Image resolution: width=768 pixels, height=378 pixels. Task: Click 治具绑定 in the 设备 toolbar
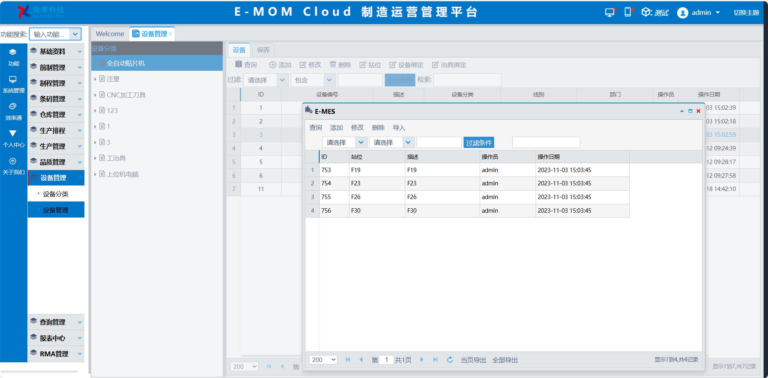[x=449, y=65]
